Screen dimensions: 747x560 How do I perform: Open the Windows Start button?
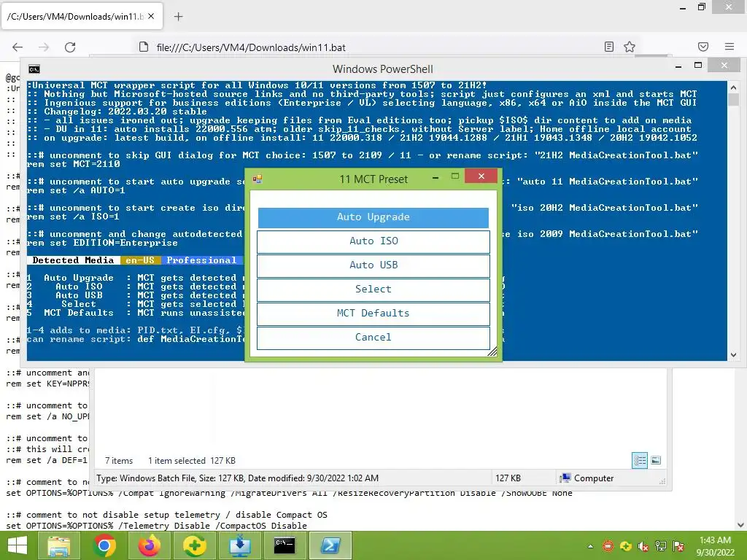pos(18,545)
